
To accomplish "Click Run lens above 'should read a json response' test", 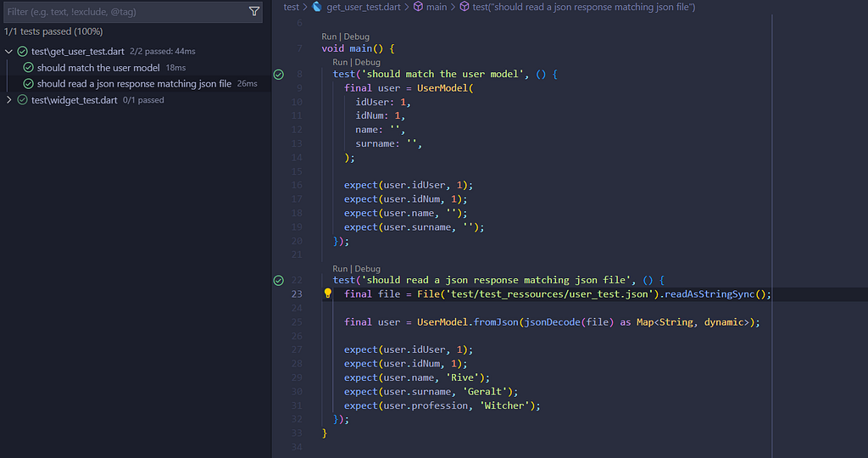I will 340,269.
